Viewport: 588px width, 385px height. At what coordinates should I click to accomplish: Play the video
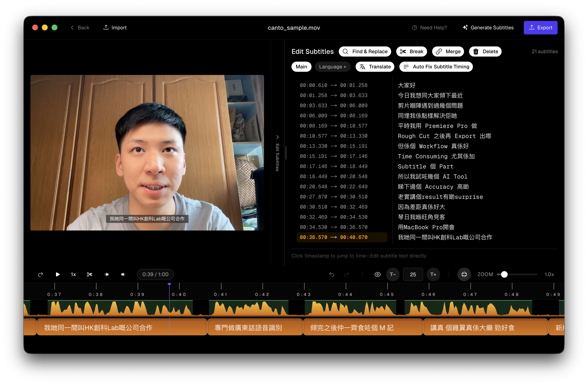click(x=58, y=274)
